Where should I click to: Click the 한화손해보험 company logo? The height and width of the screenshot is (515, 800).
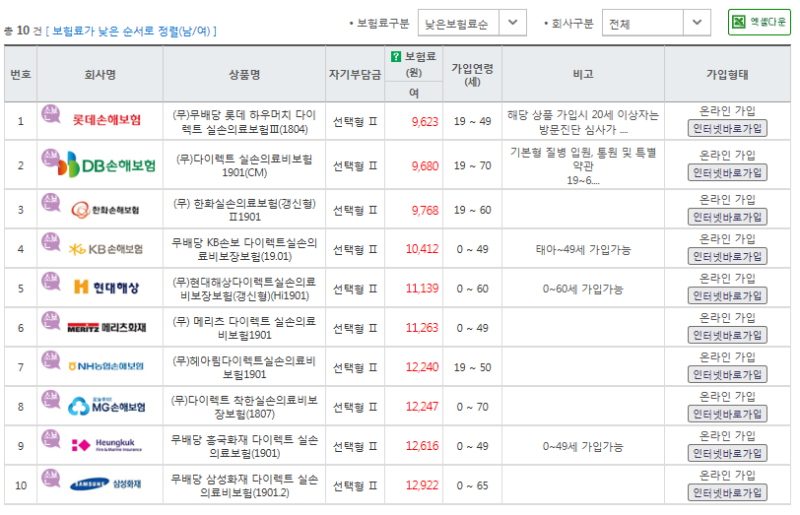point(105,210)
